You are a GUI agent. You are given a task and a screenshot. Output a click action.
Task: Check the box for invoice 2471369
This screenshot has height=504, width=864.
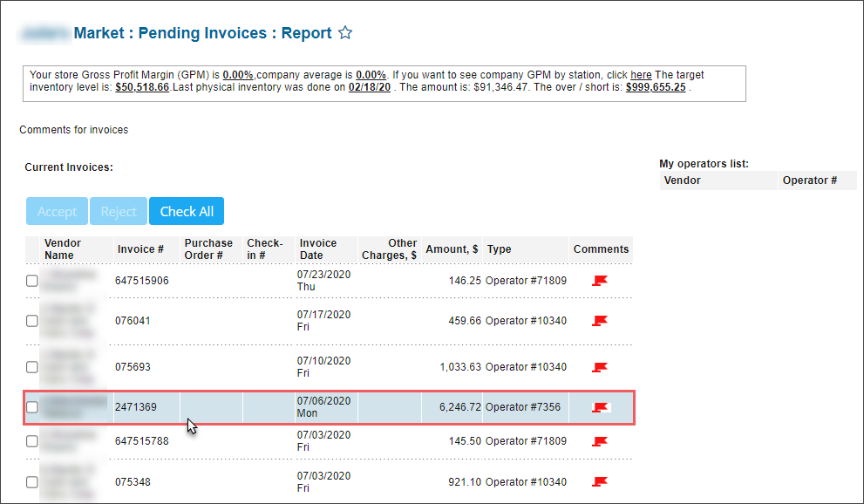31,405
